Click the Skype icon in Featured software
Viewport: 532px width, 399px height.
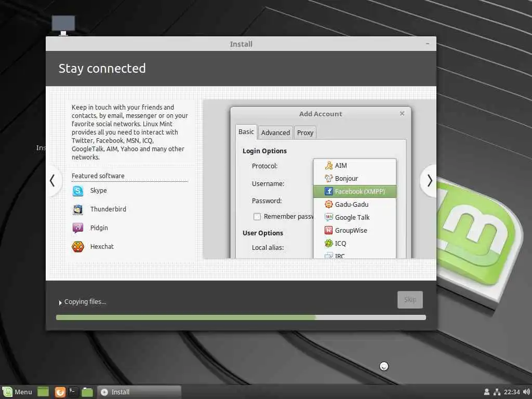(x=78, y=191)
